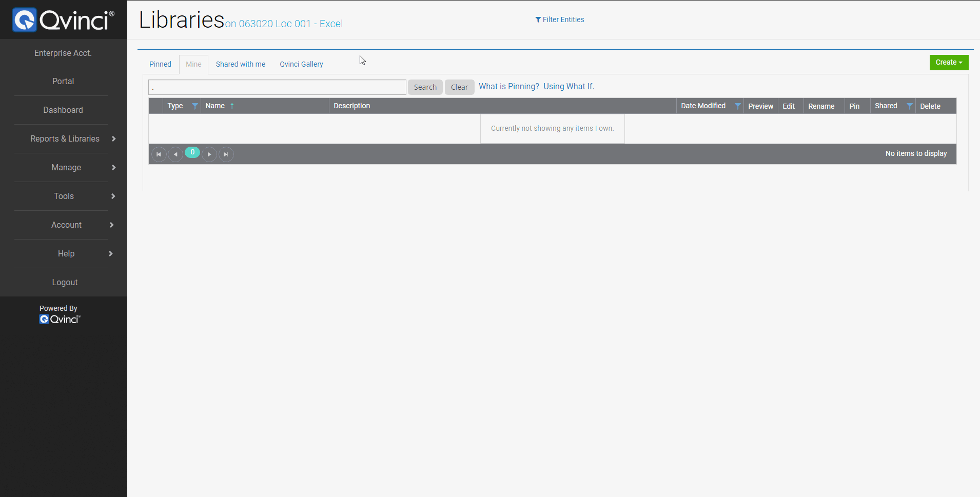Expand the Tools sidebar menu
The height and width of the screenshot is (497, 980).
(x=64, y=196)
